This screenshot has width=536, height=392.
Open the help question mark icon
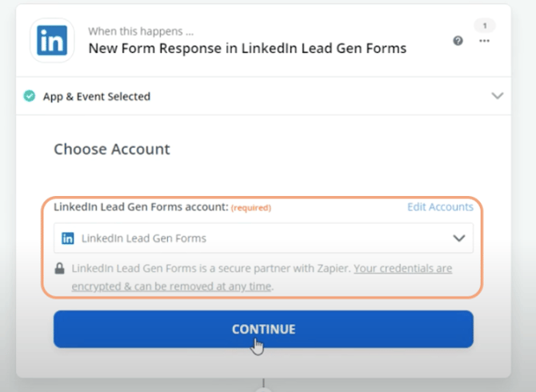point(458,41)
